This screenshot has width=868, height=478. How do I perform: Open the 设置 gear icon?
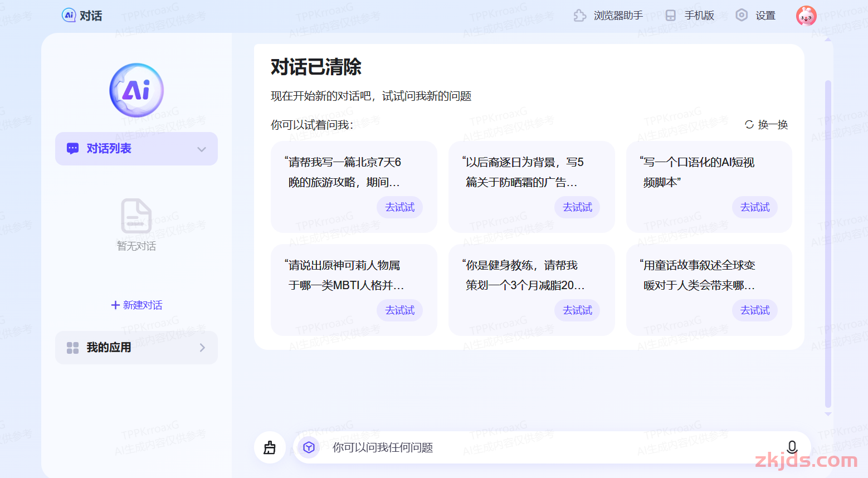click(742, 15)
